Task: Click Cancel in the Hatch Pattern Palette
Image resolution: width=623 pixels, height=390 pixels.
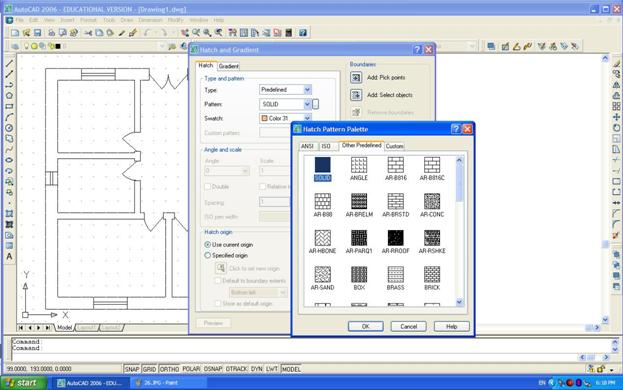Action: (x=408, y=326)
